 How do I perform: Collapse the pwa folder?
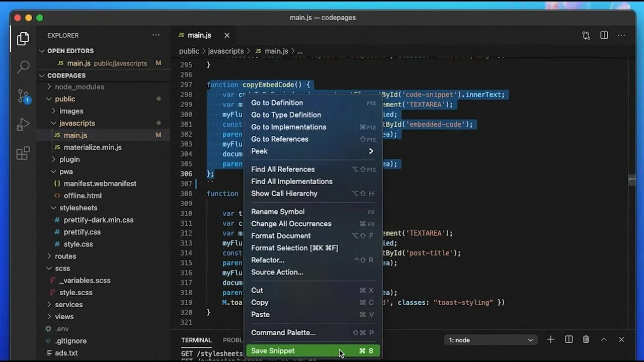point(66,171)
